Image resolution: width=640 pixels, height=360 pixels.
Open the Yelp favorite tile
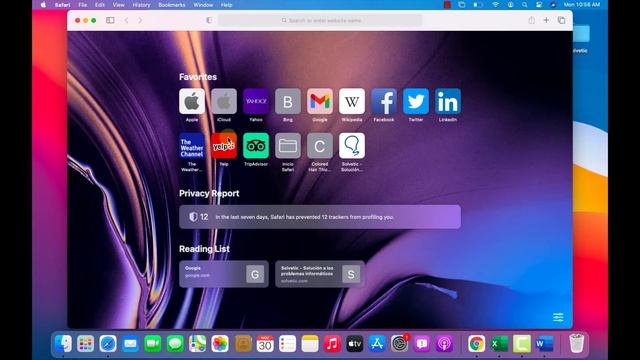[x=224, y=146]
